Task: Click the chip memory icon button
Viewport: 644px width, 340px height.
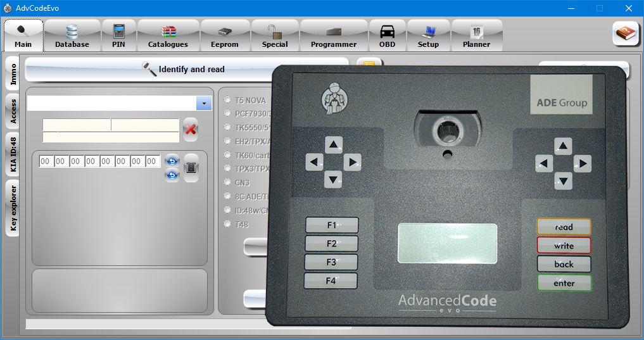Action: 191,168
